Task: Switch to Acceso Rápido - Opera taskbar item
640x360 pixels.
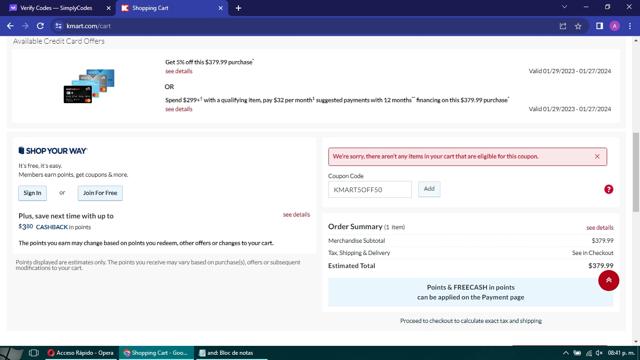Action: [80, 353]
